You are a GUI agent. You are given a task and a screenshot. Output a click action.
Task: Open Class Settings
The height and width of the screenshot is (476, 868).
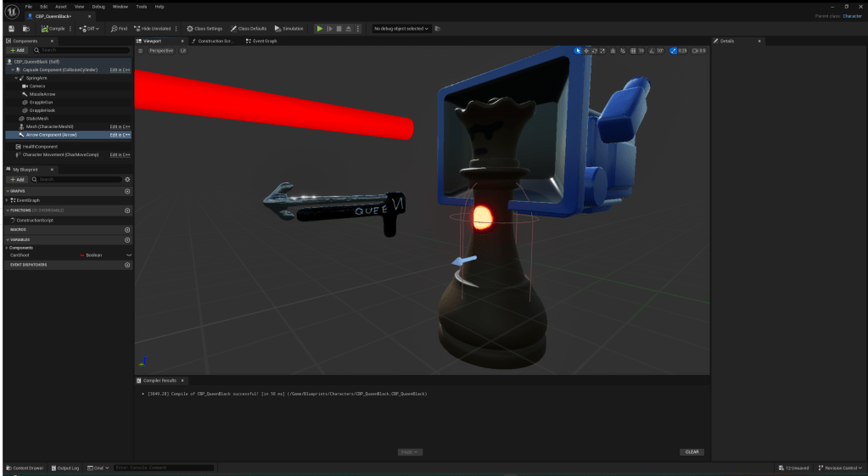tap(204, 29)
